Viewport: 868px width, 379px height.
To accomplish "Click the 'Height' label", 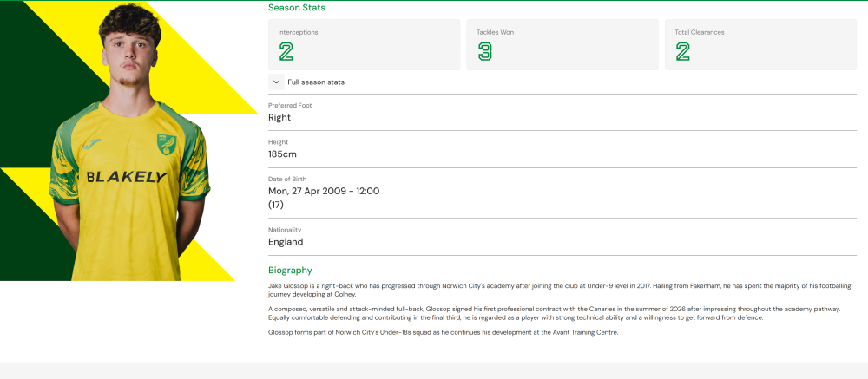I will pos(278,142).
